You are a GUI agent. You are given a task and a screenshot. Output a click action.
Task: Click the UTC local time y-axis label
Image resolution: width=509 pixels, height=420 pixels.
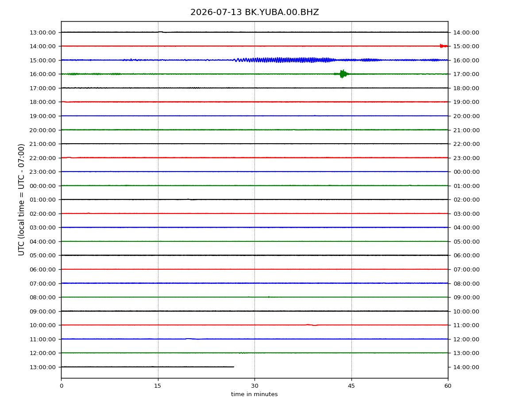[x=21, y=200]
